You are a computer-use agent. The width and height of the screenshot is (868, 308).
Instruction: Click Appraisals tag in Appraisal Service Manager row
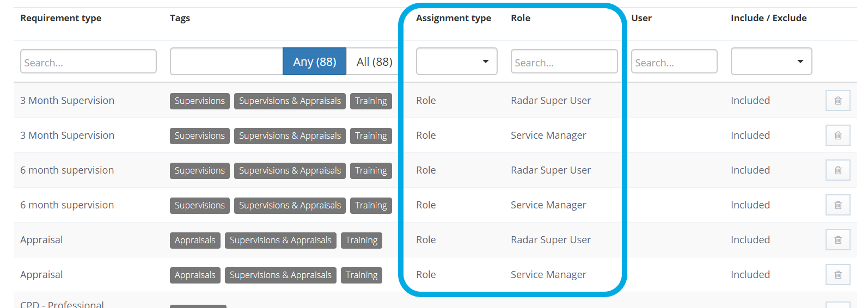[195, 275]
